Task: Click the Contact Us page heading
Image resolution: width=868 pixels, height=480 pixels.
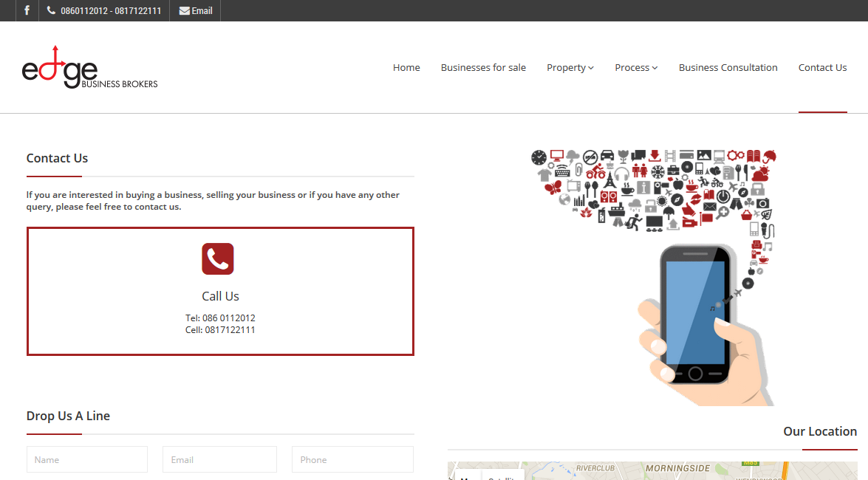Action: pyautogui.click(x=57, y=158)
